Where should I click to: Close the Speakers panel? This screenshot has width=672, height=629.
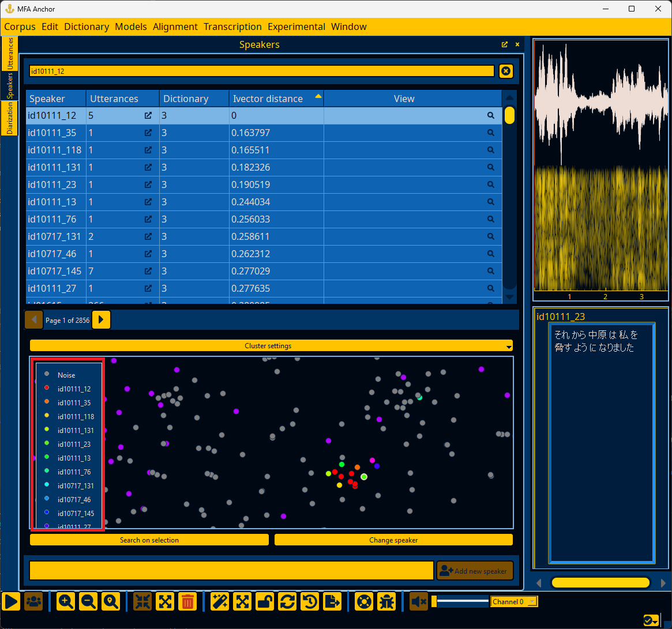(x=517, y=44)
